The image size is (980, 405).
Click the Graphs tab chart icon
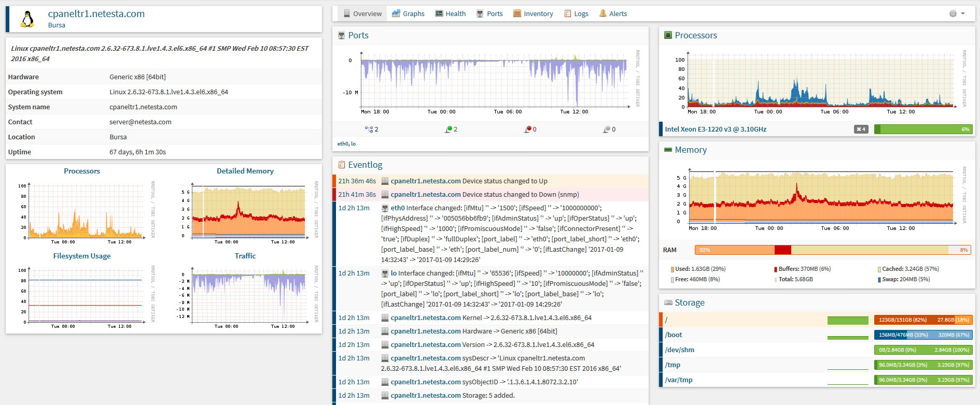point(396,13)
